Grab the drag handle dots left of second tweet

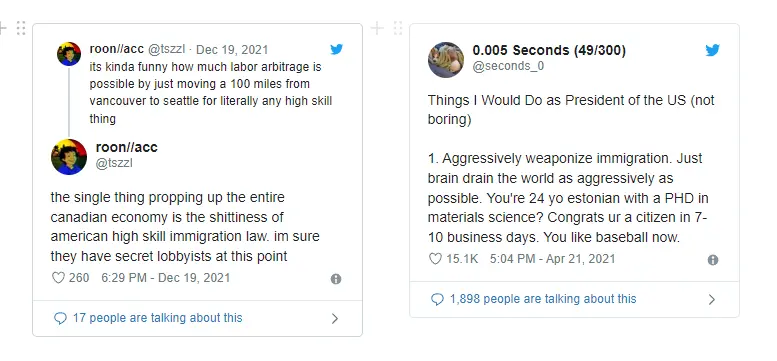coord(398,28)
